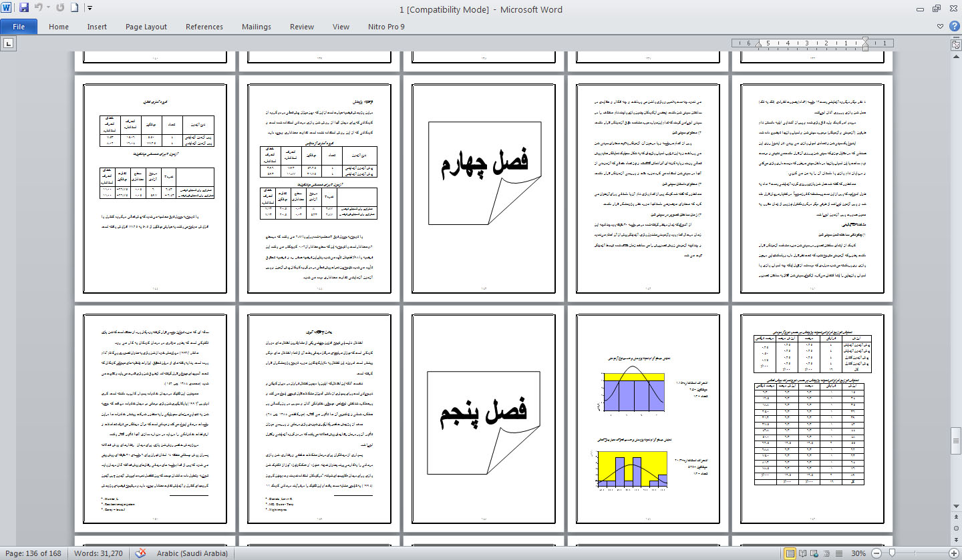
Task: Click the 30% zoom level button
Action: point(858,553)
